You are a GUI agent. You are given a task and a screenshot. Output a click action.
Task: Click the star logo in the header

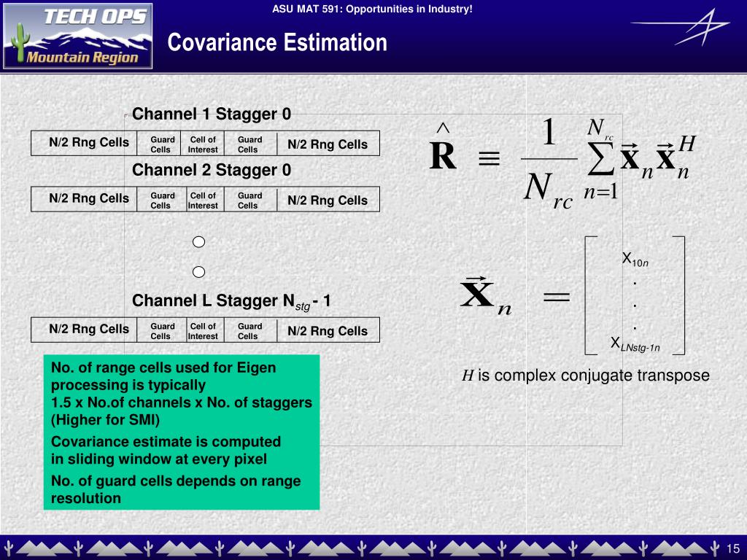[681, 27]
